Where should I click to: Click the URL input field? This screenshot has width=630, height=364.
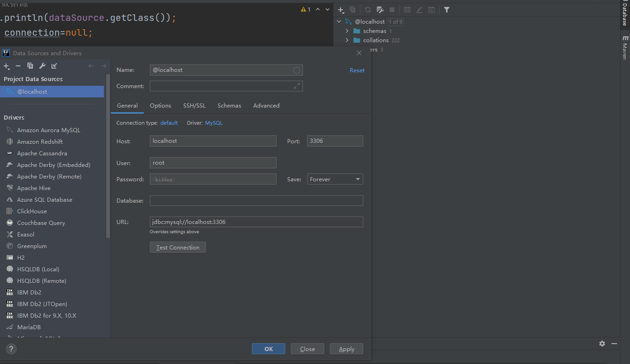(x=257, y=222)
